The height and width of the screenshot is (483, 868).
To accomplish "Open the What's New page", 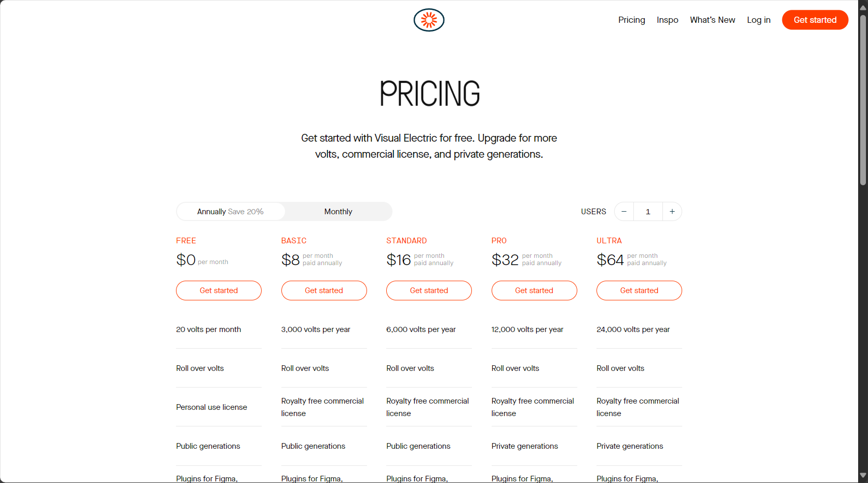I will 712,20.
